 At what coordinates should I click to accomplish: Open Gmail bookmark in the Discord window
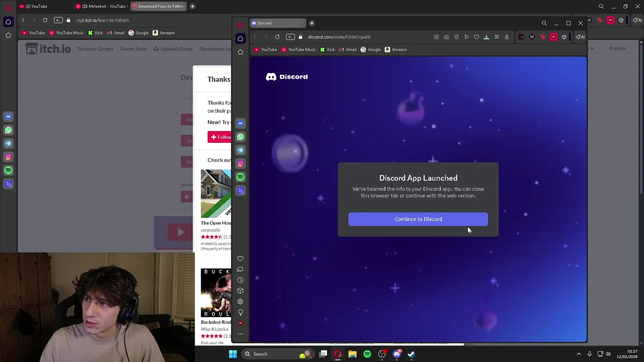tap(348, 49)
